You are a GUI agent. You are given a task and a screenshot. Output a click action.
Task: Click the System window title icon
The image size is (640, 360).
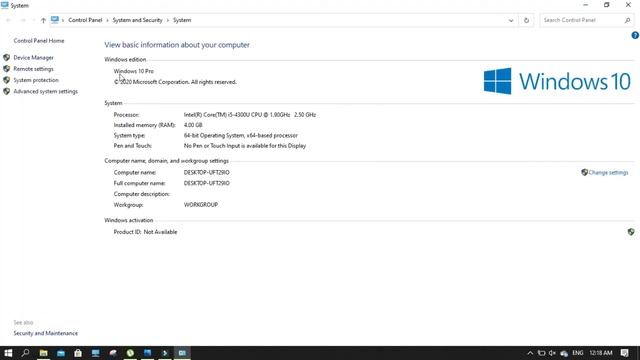point(4,5)
